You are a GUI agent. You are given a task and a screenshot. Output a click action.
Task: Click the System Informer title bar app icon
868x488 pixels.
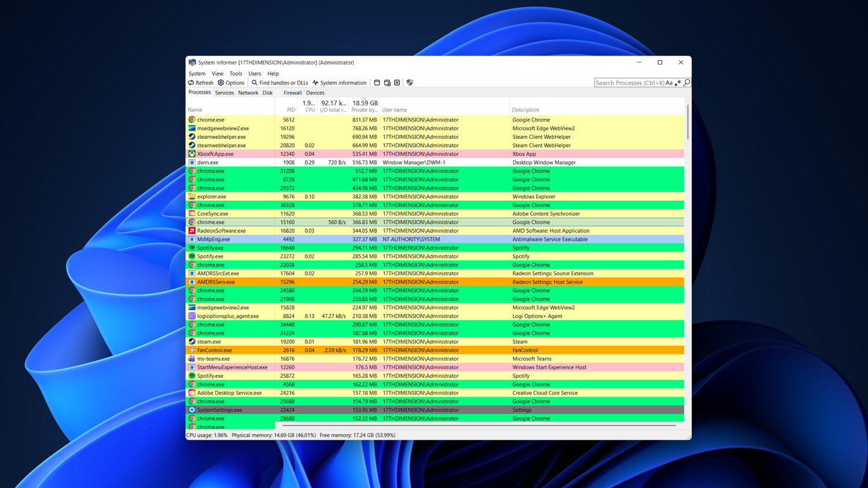point(192,62)
